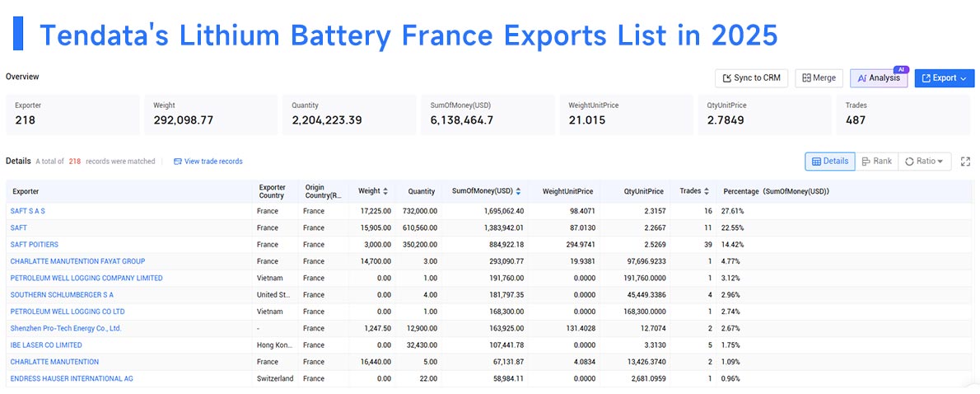This screenshot has height=394, width=980.
Task: Open exporter IBE LASER CO LIMITED
Action: click(x=46, y=345)
